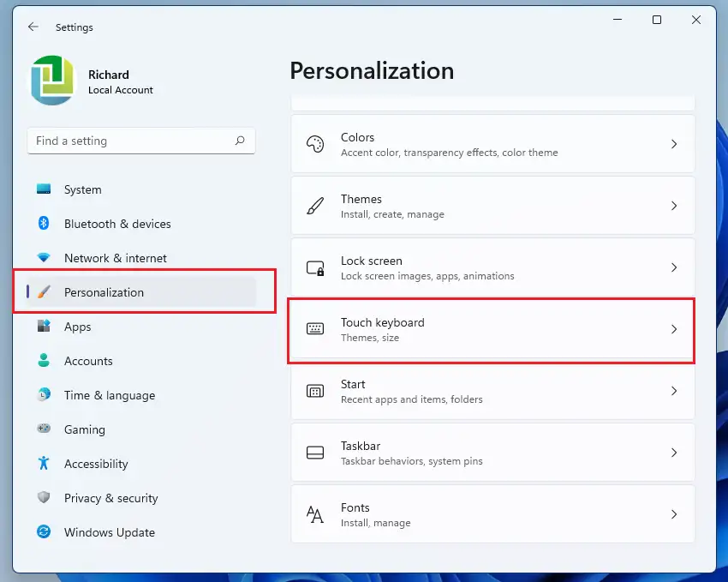Click the back arrow in Settings

click(33, 27)
